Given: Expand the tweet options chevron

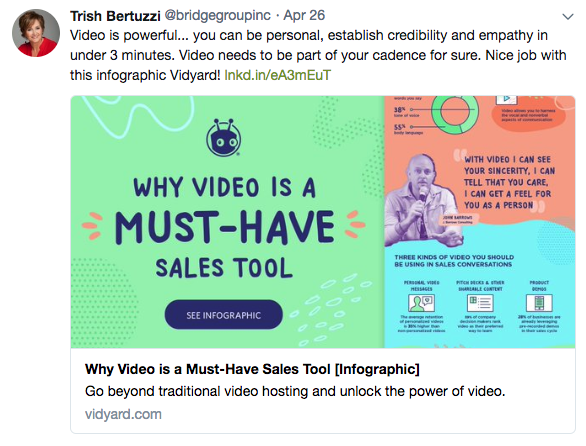Looking at the screenshot, I should (x=568, y=16).
